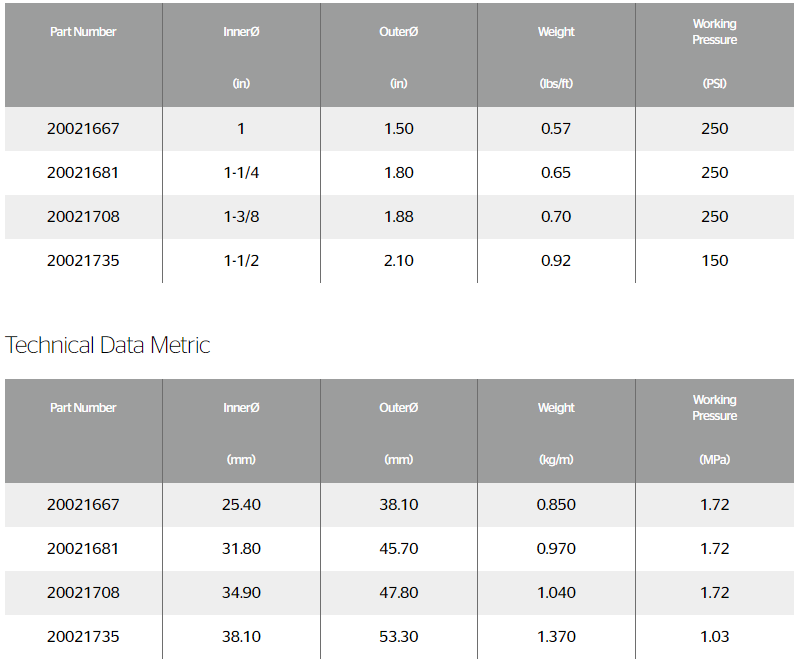Click the InnerØ (in) column header
802x663 pixels.
[x=241, y=55]
